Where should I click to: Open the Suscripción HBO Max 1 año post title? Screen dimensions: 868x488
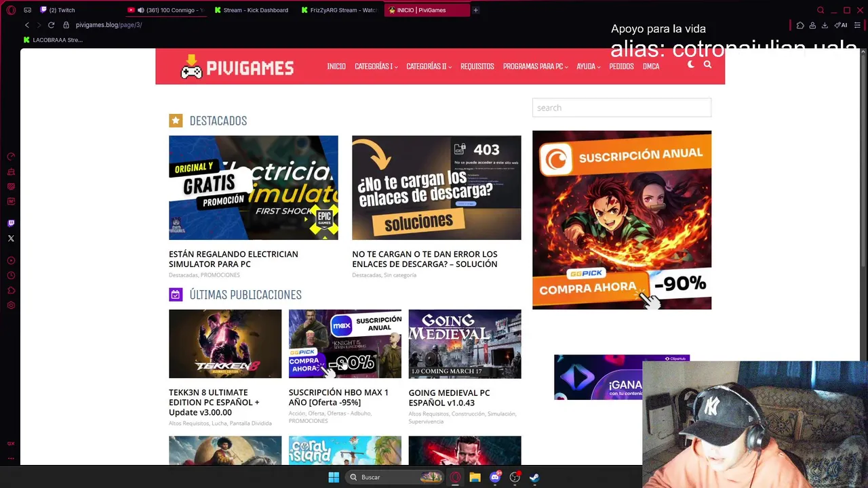pyautogui.click(x=338, y=397)
